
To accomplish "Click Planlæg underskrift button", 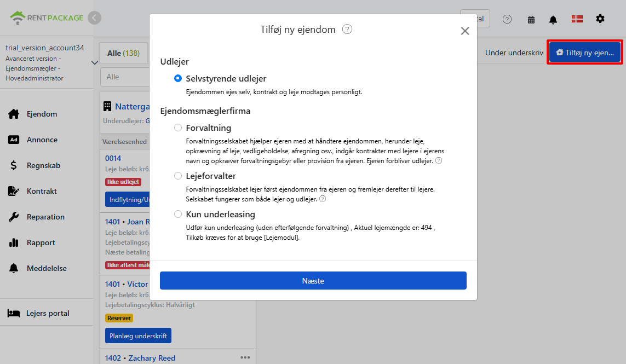I will point(138,336).
